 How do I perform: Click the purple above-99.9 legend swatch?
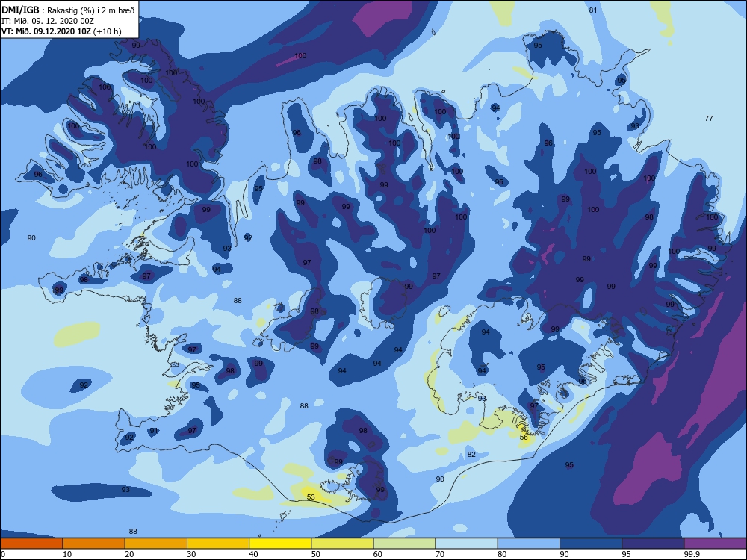tap(715, 544)
